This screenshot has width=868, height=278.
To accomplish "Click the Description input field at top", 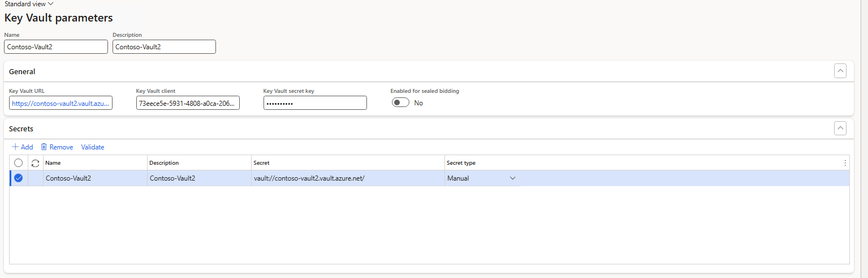I will coord(164,47).
